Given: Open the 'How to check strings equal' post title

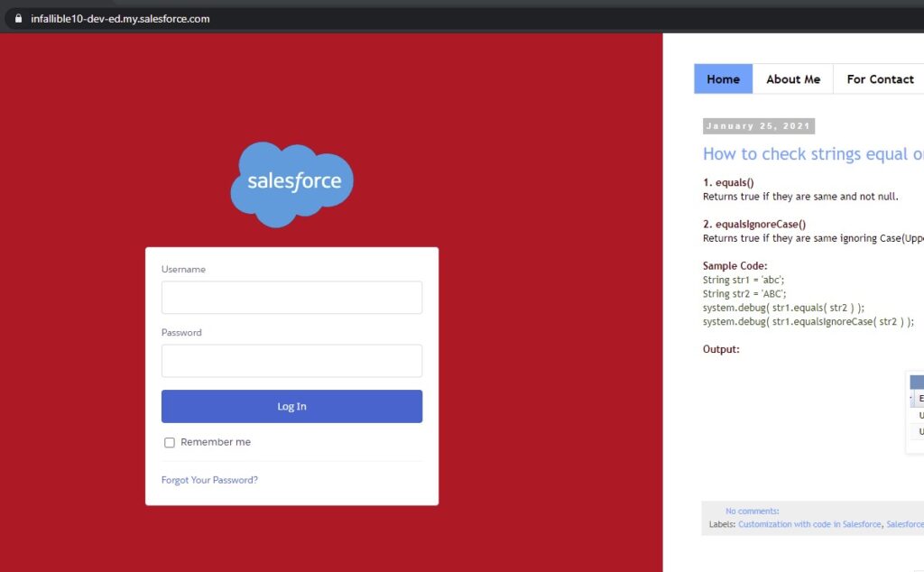Looking at the screenshot, I should [813, 153].
